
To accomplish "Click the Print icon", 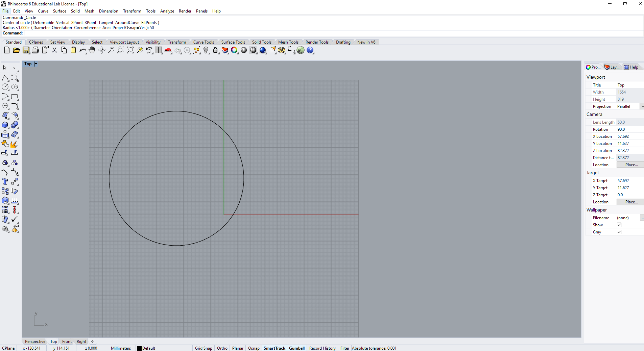I will pos(35,50).
